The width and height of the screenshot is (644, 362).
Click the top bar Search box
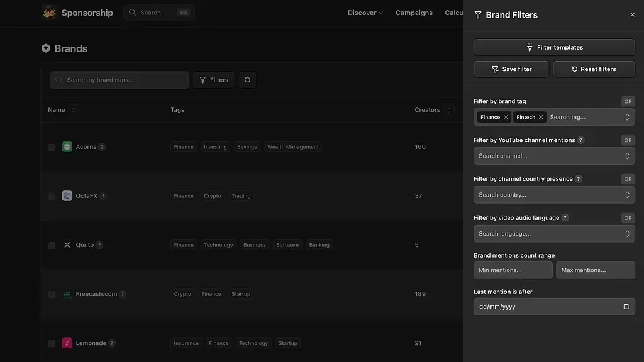pyautogui.click(x=159, y=13)
